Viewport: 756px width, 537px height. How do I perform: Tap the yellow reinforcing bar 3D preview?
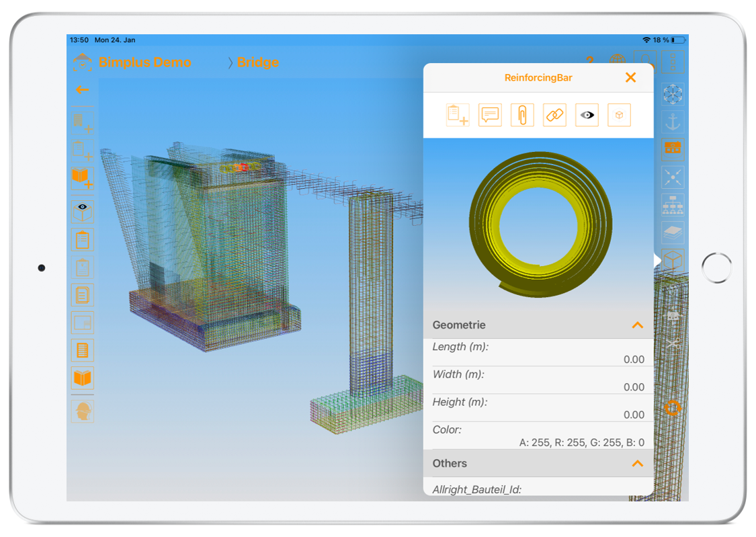coord(540,224)
